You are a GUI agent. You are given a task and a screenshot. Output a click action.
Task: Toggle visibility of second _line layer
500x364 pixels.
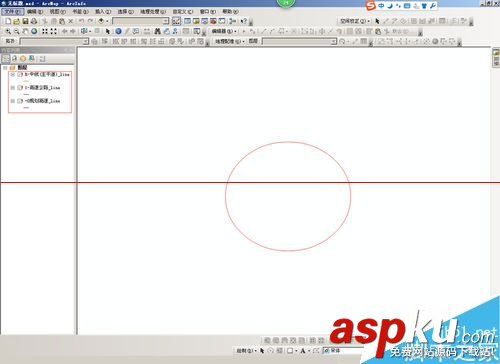(20, 87)
